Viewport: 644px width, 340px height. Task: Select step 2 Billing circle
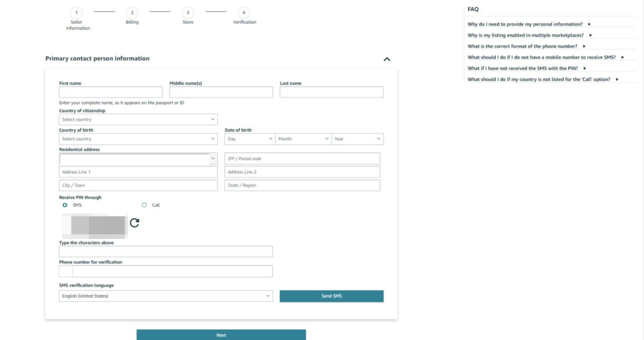tap(132, 13)
